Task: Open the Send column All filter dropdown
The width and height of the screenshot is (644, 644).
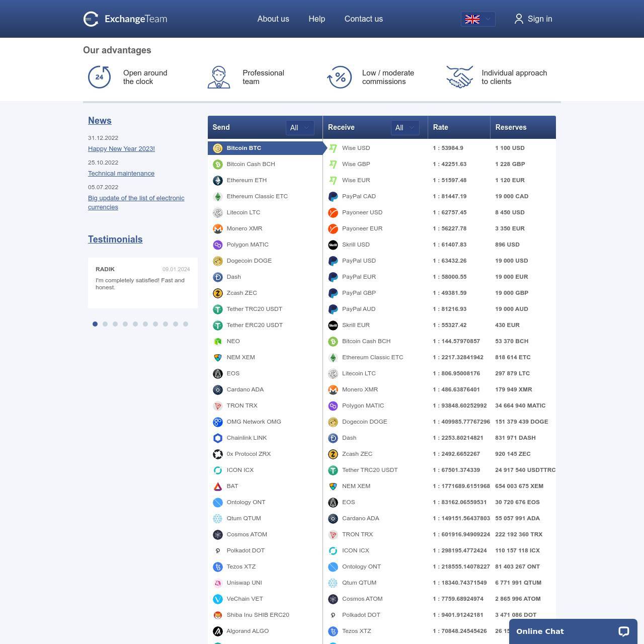Action: (300, 128)
